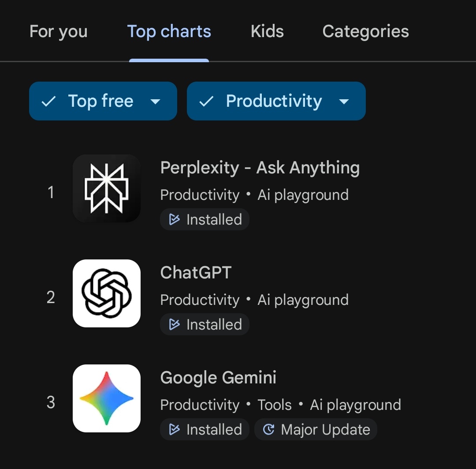Open the Google Gemini app title
The width and height of the screenshot is (476, 469).
(218, 378)
